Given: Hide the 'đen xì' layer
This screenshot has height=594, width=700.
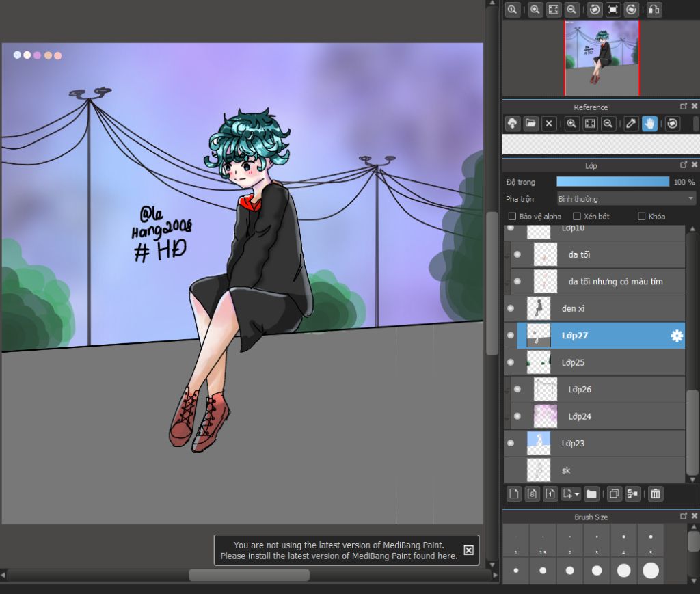Looking at the screenshot, I should click(x=511, y=308).
